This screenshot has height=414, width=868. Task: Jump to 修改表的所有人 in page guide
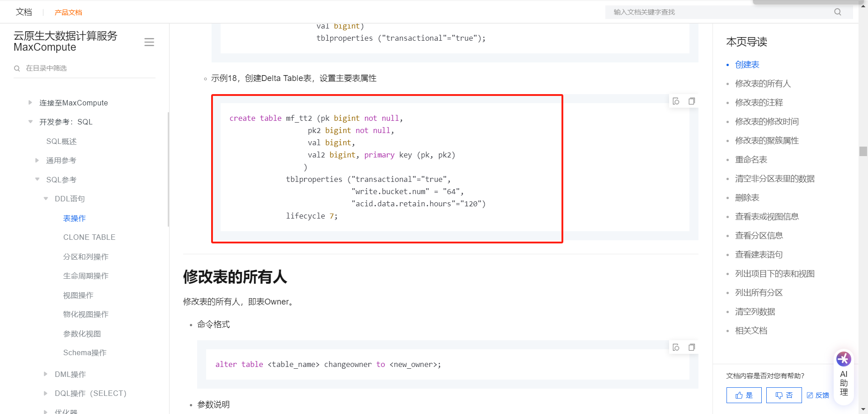763,84
